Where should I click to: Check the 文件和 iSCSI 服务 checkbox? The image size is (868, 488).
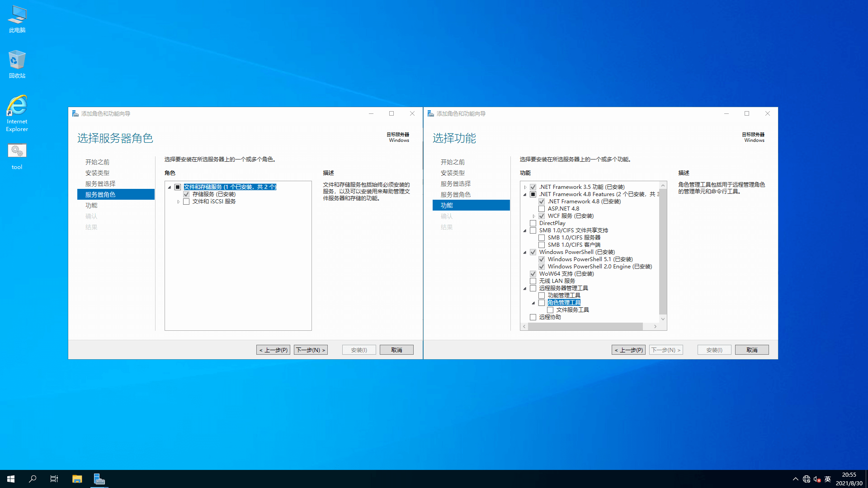(186, 202)
